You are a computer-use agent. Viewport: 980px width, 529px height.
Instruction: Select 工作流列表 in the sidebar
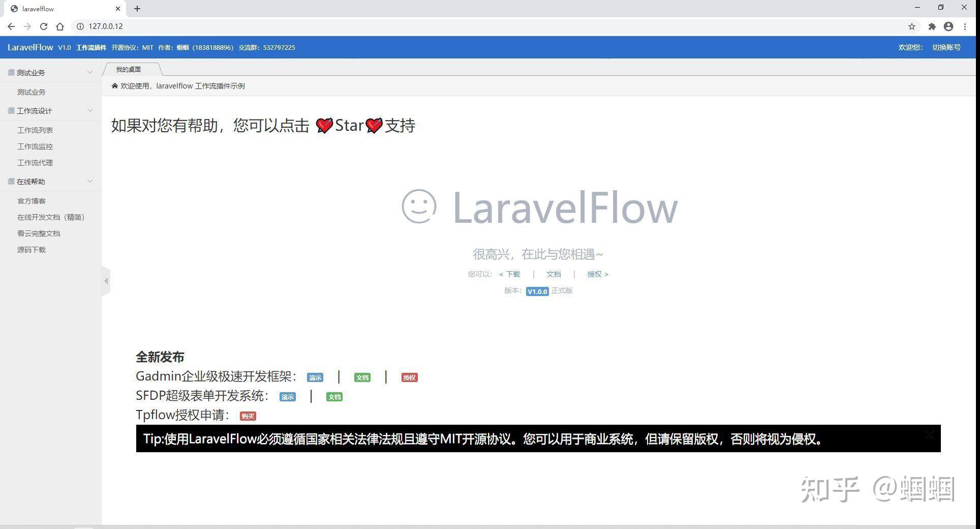pos(35,130)
